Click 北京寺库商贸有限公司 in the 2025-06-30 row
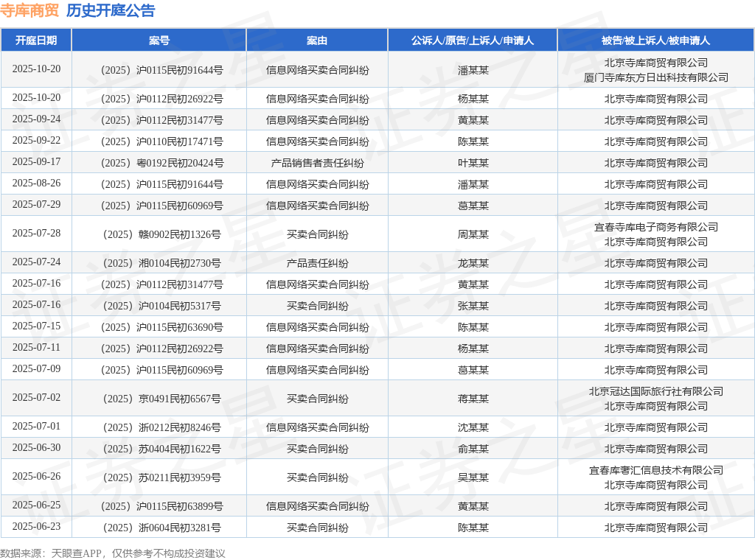 655,449
